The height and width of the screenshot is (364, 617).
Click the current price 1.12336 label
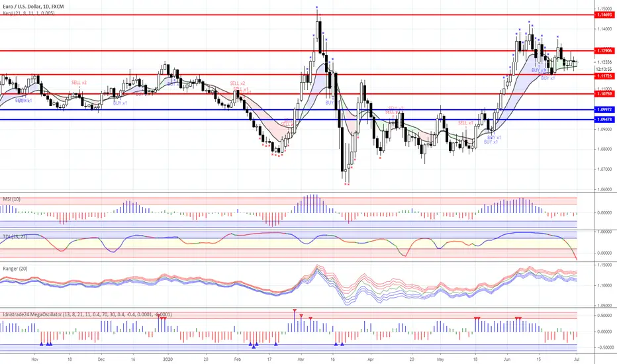click(x=604, y=62)
